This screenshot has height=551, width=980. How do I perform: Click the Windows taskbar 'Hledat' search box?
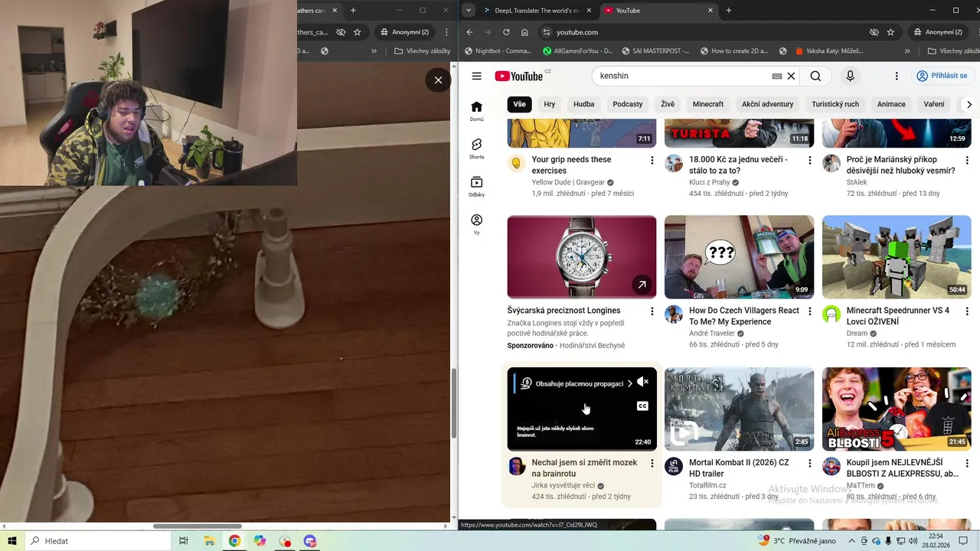coord(97,541)
